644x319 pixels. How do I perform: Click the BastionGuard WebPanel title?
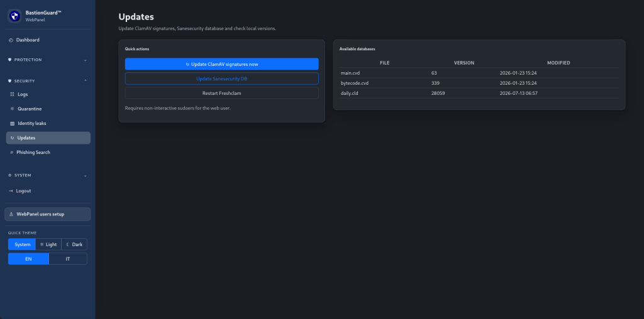pos(43,16)
